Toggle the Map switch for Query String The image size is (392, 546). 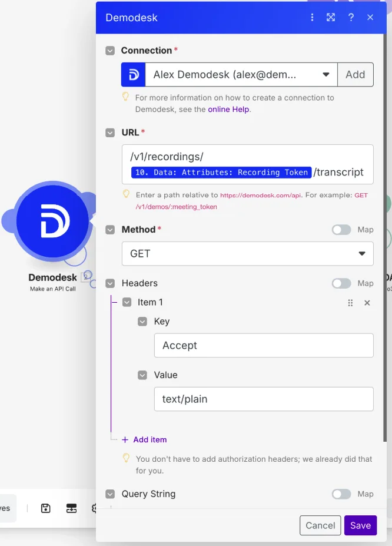pos(341,494)
